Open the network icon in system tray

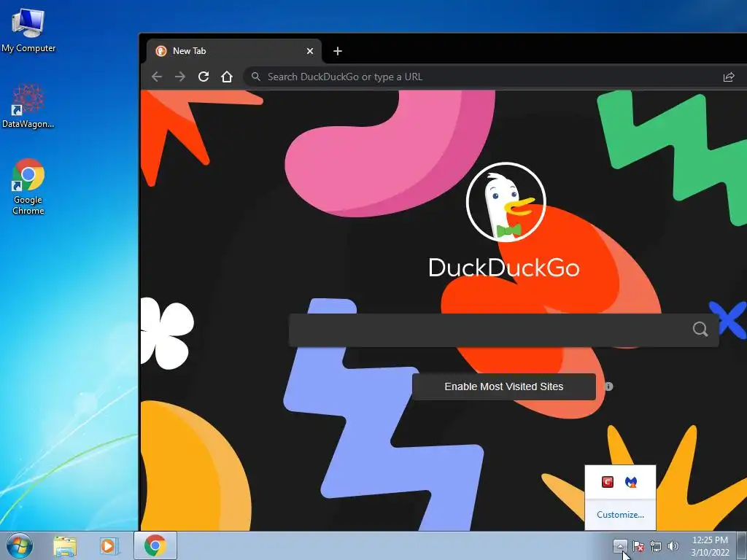656,546
